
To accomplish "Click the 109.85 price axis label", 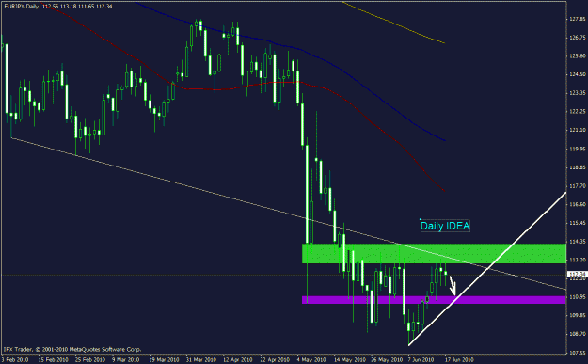I will point(578,315).
